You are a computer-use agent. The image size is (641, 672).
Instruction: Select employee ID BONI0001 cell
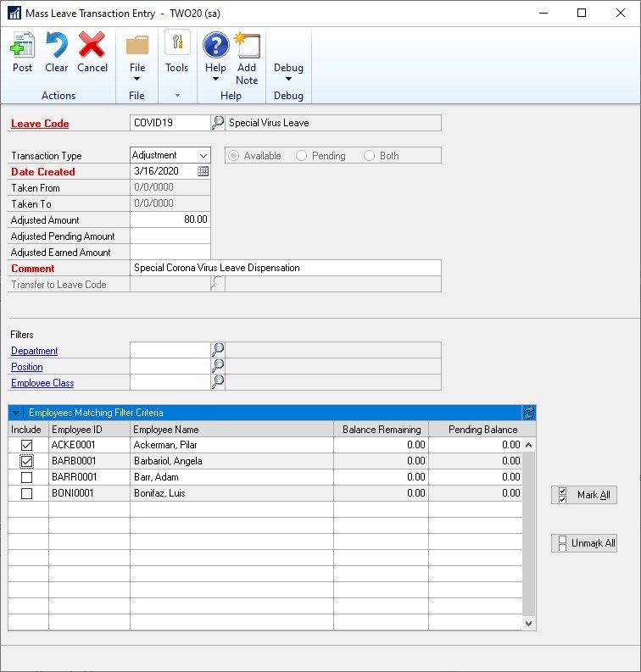89,493
